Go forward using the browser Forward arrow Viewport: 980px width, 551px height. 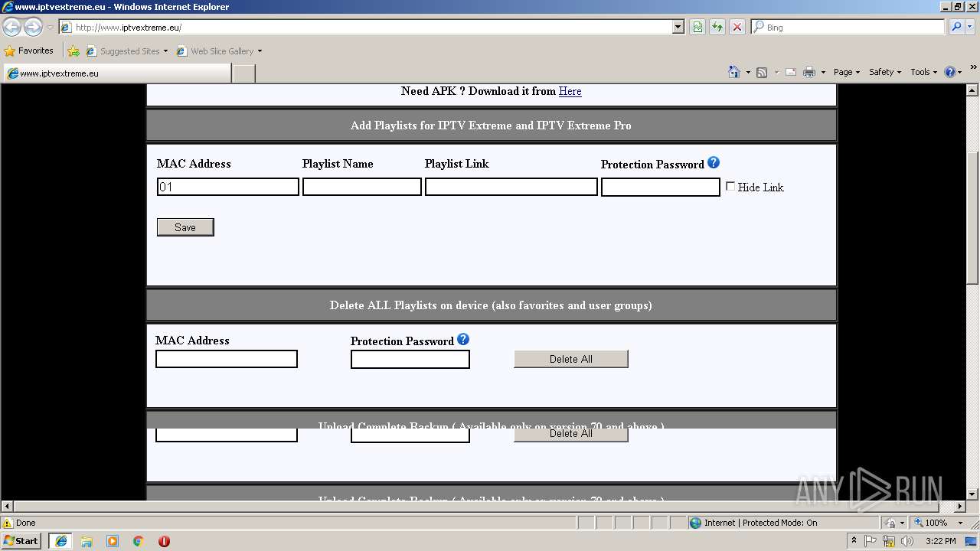[33, 28]
